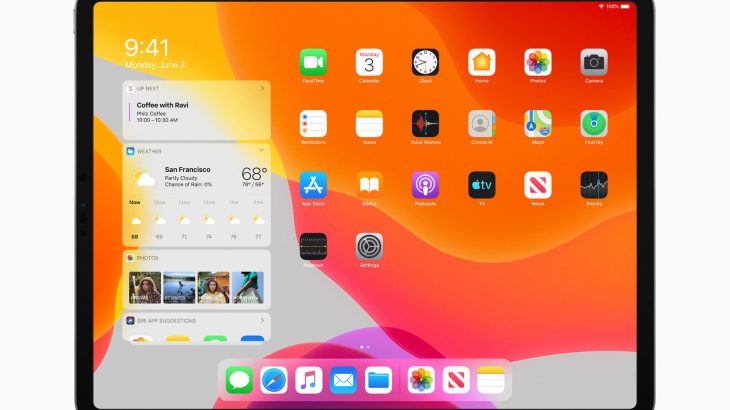
Task: Open Safari from the dock
Action: 274,380
